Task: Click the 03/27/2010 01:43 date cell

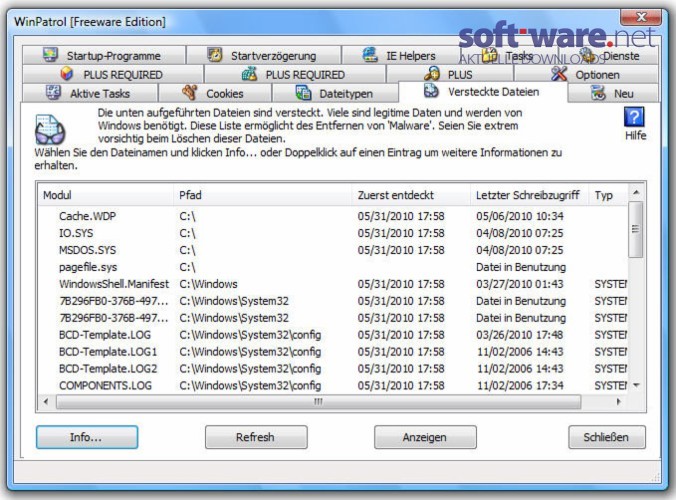Action: pos(520,284)
